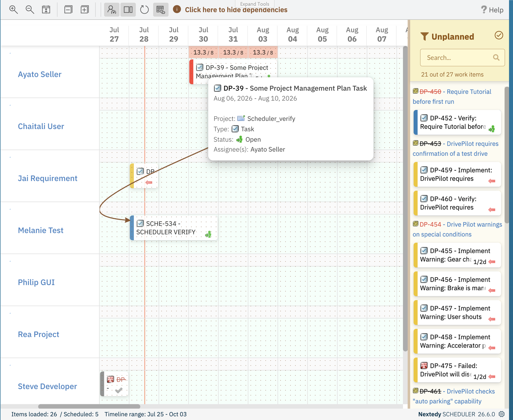Image resolution: width=513 pixels, height=420 pixels.
Task: Click 'Click here to hide dependencies' text
Action: tap(236, 10)
